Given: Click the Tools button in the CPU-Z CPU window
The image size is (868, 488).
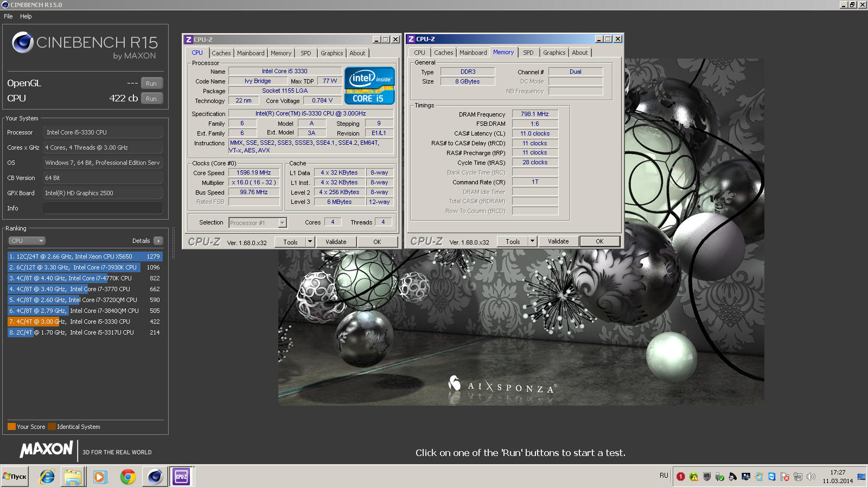Looking at the screenshot, I should point(290,242).
